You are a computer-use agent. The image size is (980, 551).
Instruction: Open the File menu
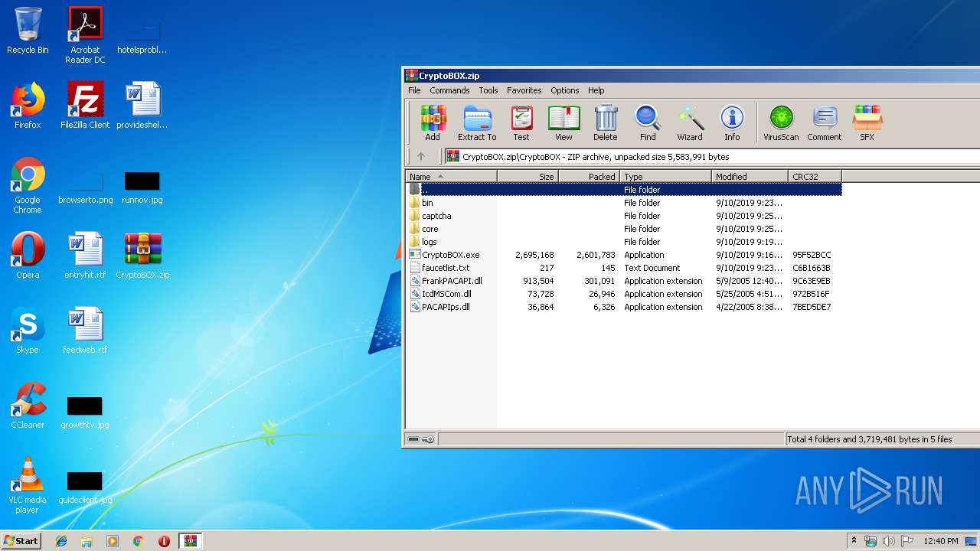pyautogui.click(x=414, y=90)
